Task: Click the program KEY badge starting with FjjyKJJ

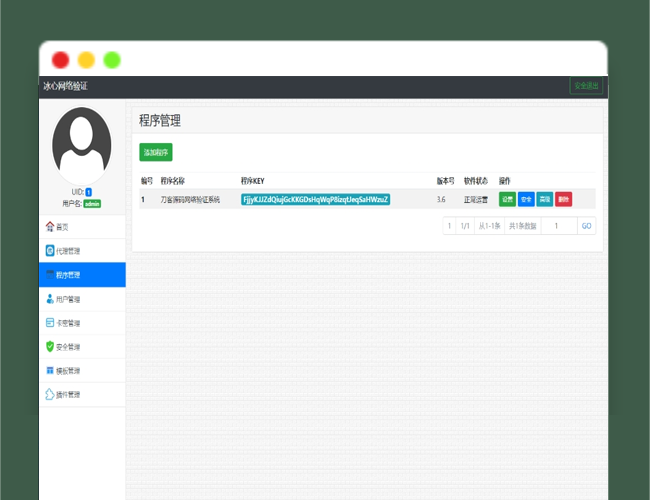Action: point(315,199)
